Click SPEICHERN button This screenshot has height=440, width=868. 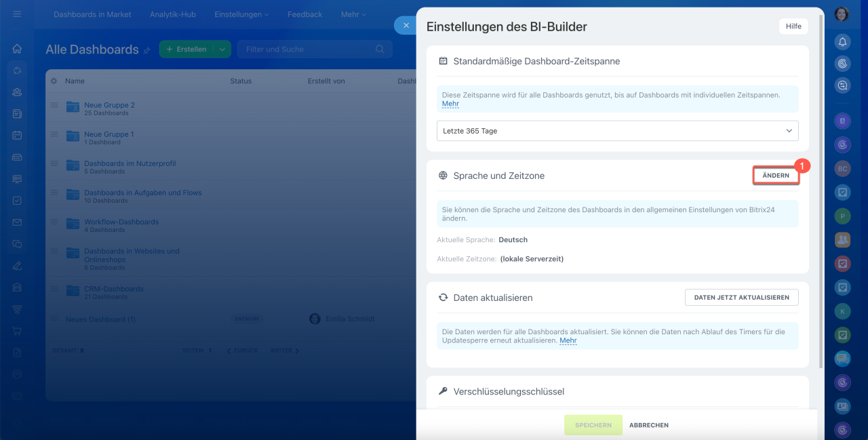[x=593, y=425]
